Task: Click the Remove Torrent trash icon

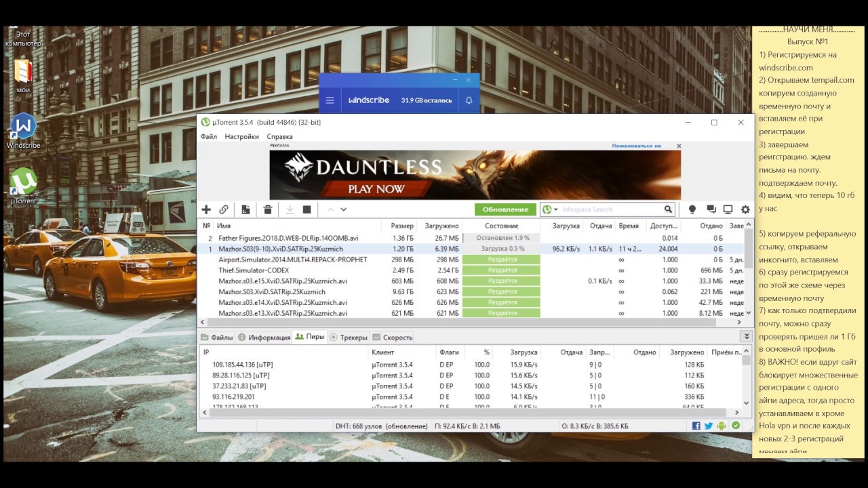Action: coord(268,209)
